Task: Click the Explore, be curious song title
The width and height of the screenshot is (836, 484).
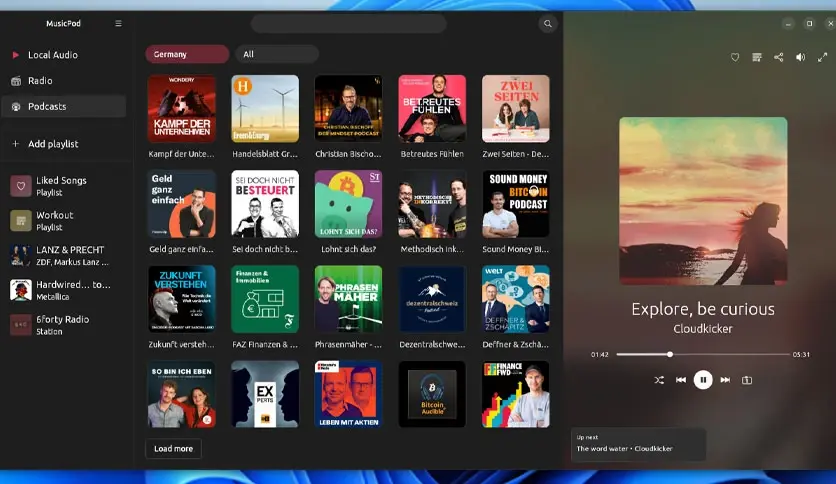Action: [x=703, y=309]
